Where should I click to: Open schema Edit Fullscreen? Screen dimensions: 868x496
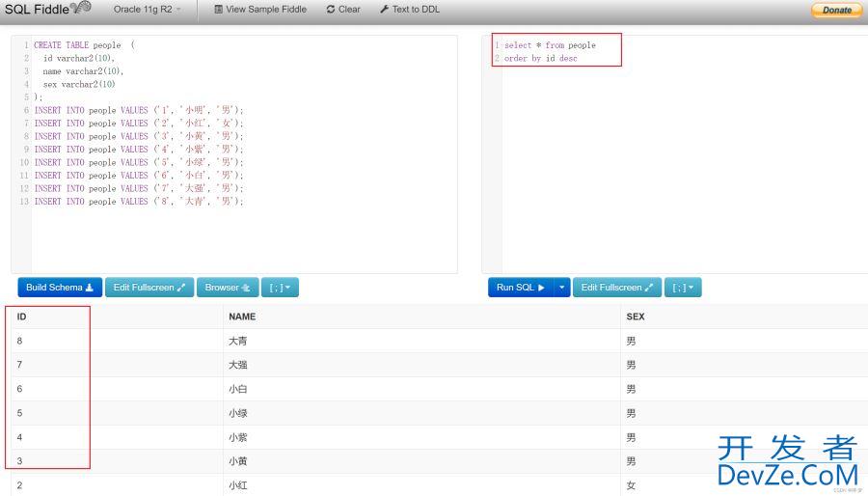(x=149, y=288)
